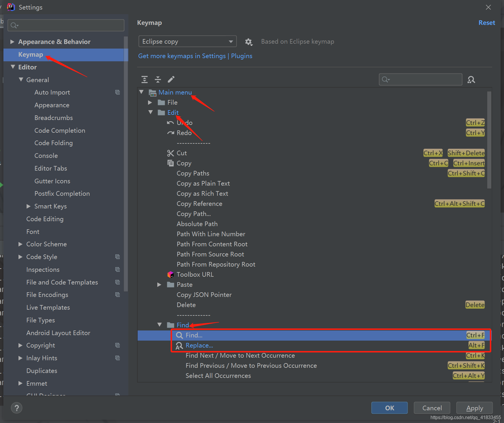Open the Plugins link
Viewport: 504px width, 423px height.
(241, 56)
